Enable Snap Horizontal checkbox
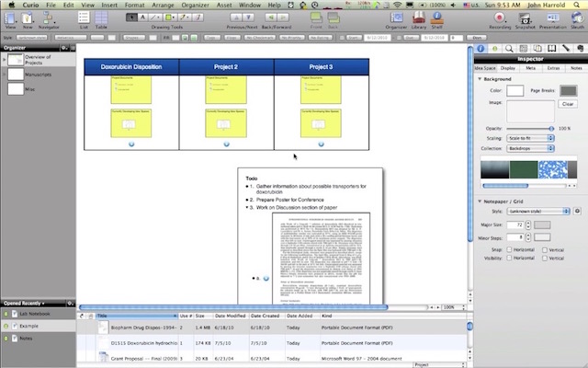588x368 pixels. click(x=509, y=249)
